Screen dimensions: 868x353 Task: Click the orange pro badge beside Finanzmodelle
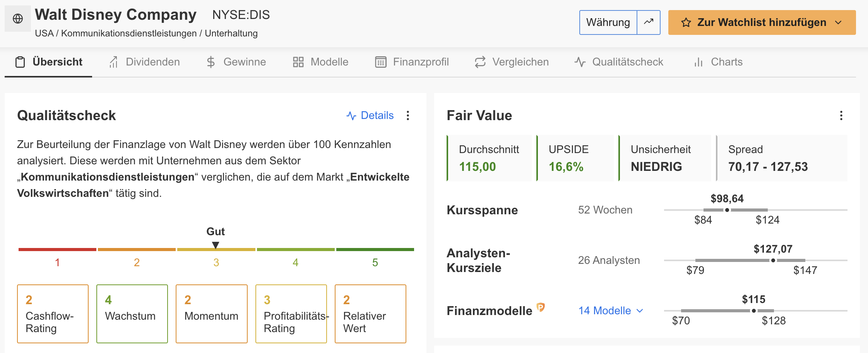coord(541,307)
